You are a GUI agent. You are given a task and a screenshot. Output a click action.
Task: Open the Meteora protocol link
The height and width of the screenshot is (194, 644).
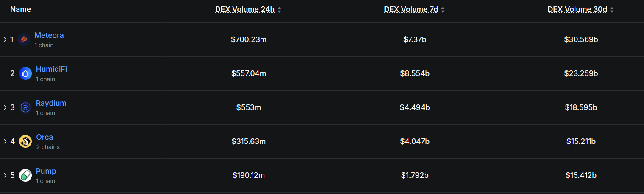[x=49, y=35]
